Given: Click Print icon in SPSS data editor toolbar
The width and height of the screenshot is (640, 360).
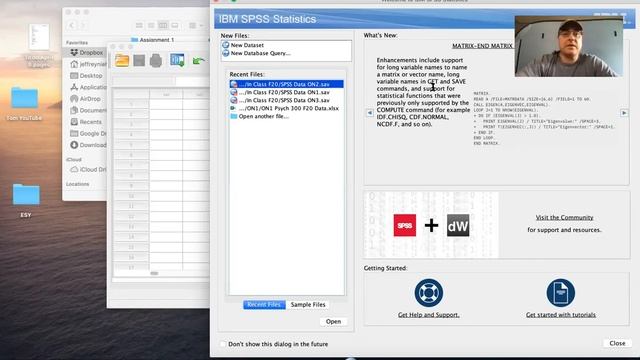Looking at the screenshot, I should pyautogui.click(x=156, y=61).
